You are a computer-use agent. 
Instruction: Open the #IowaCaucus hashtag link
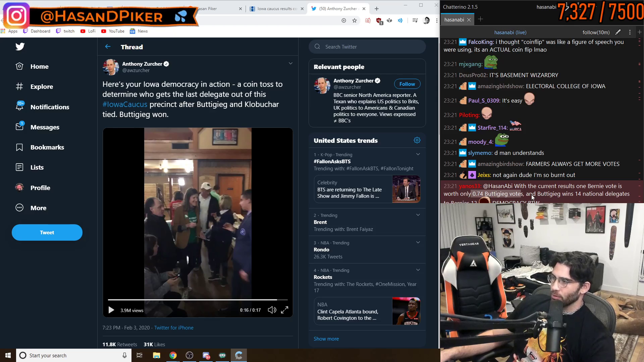pos(125,104)
